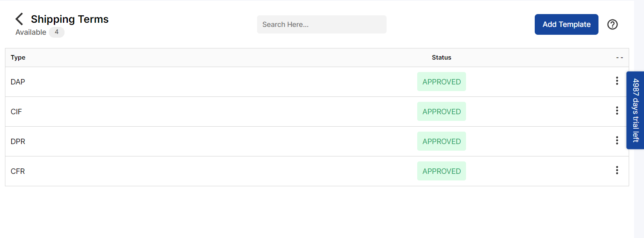
Task: Click the Add Template button
Action: click(x=566, y=24)
